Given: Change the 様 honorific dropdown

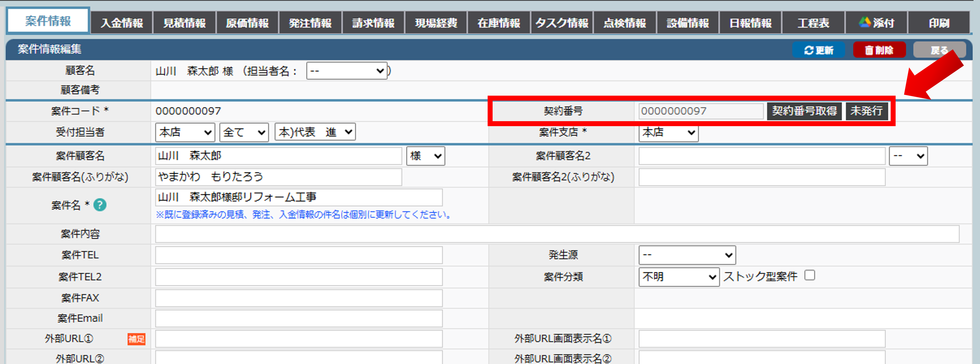Looking at the screenshot, I should point(425,156).
